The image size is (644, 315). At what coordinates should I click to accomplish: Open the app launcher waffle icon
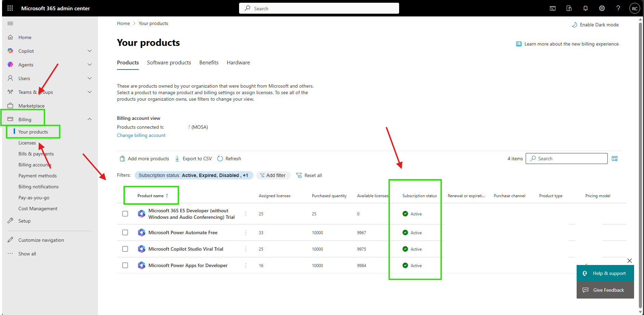tap(10, 8)
